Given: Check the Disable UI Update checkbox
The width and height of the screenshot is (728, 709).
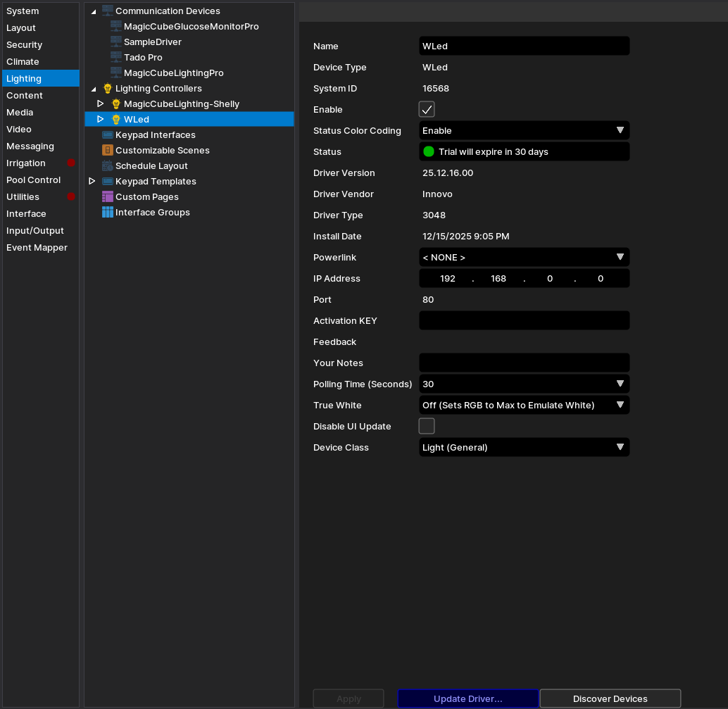Looking at the screenshot, I should click(427, 427).
